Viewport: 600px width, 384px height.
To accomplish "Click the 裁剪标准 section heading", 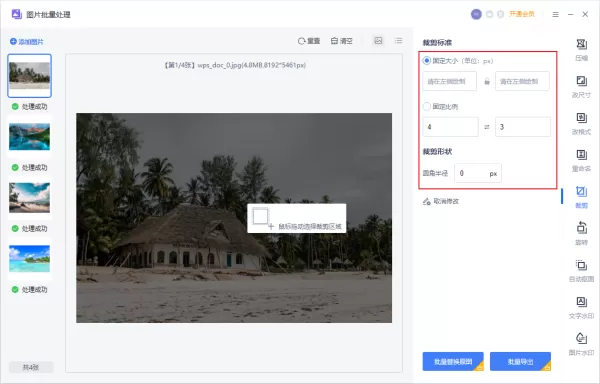I will 437,42.
